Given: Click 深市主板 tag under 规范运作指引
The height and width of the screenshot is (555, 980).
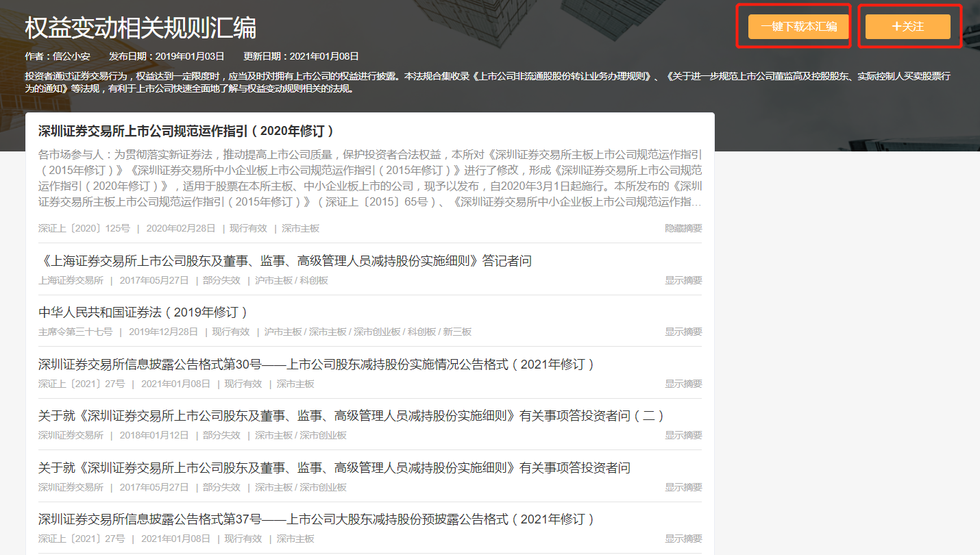Looking at the screenshot, I should point(300,228).
